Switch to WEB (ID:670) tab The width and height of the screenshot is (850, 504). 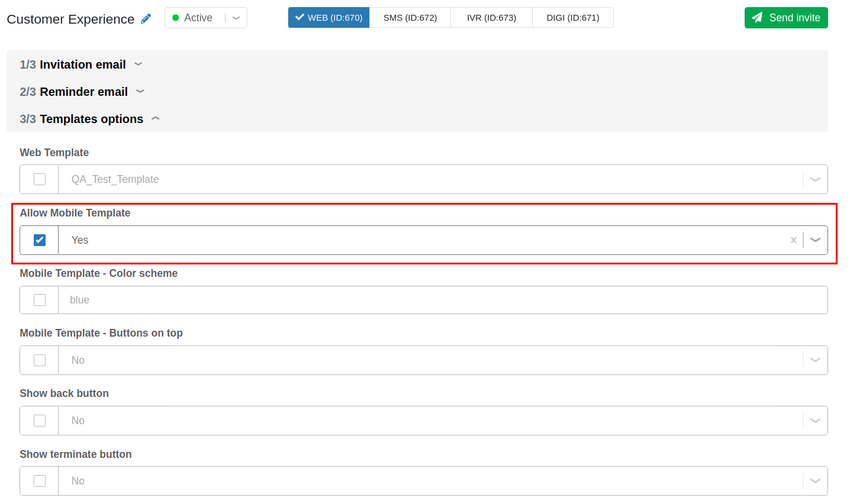pyautogui.click(x=329, y=18)
